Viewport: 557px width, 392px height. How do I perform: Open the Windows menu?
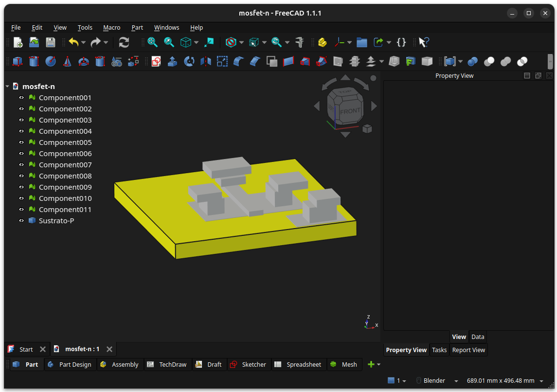pos(166,27)
